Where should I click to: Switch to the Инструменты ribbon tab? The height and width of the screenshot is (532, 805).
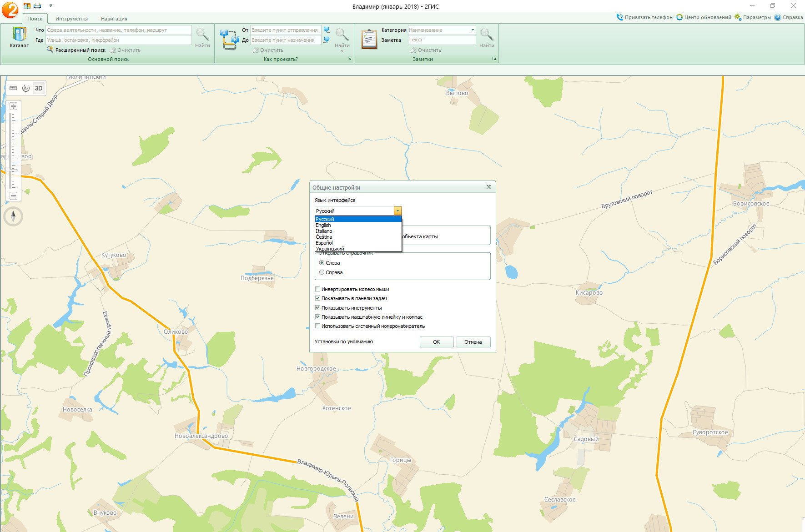[71, 19]
